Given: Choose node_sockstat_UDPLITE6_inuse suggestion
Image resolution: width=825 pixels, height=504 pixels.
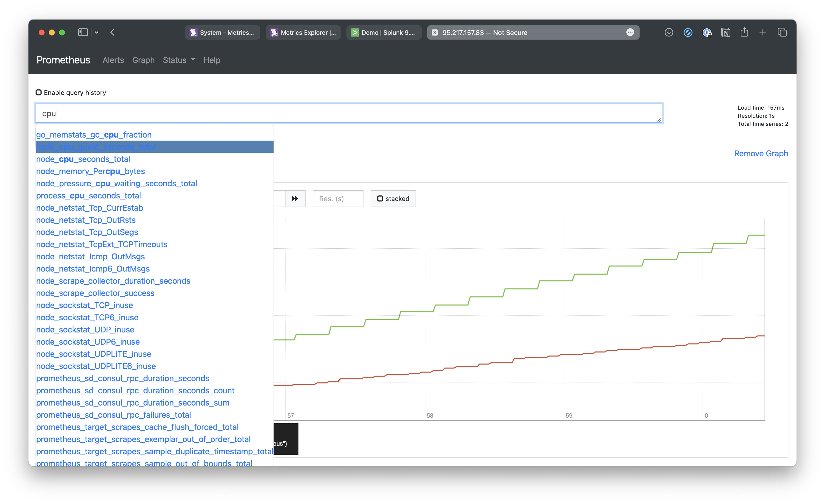Looking at the screenshot, I should (155, 366).
